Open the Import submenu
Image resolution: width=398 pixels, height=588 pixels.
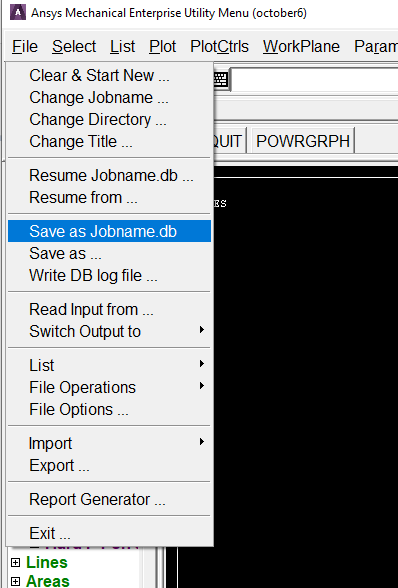(109, 443)
